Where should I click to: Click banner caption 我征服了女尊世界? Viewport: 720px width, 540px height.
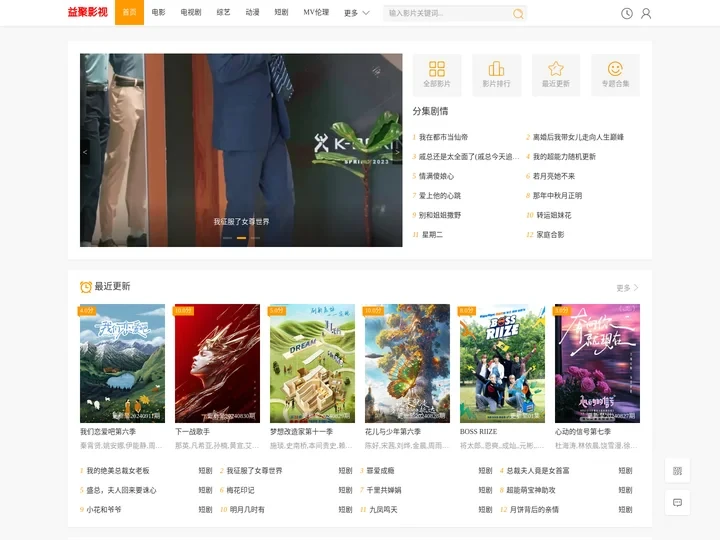click(x=241, y=222)
